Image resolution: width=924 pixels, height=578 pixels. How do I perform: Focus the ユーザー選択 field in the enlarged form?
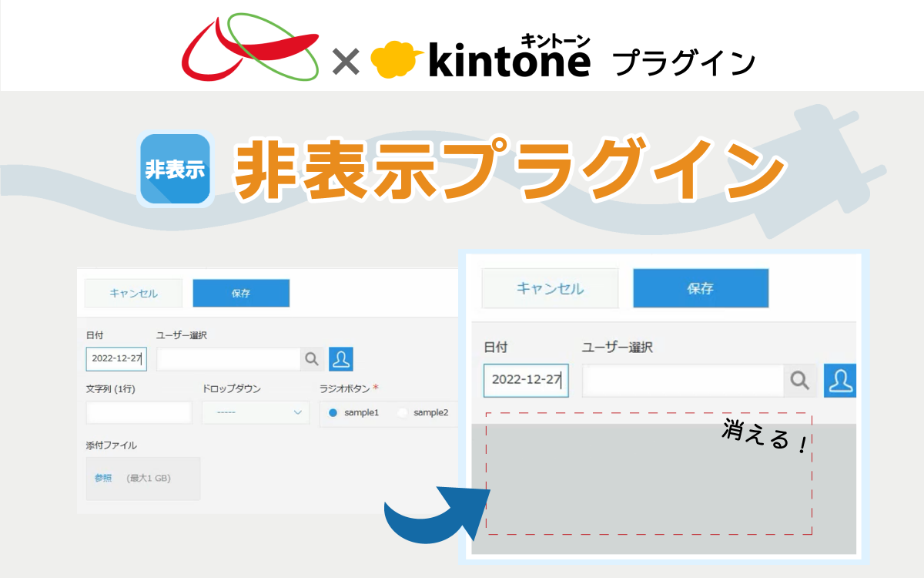683,381
